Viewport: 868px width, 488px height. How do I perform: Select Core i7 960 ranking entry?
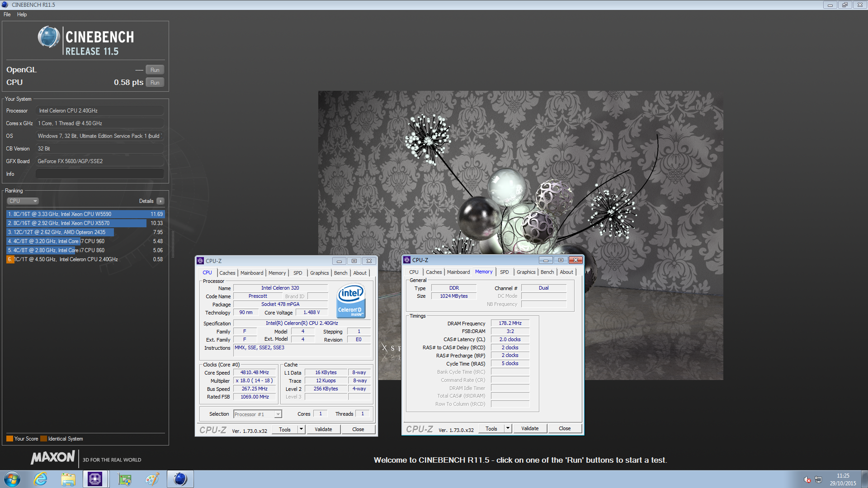pos(85,241)
